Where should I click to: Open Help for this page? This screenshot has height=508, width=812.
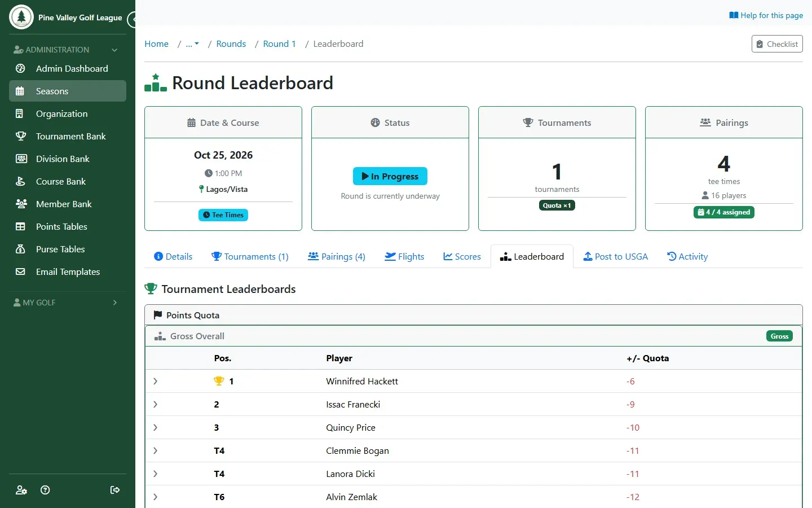click(766, 15)
